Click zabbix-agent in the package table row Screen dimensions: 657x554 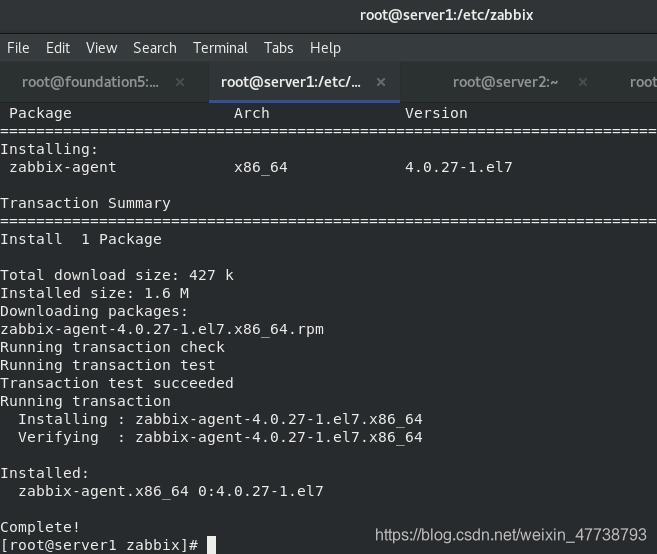pos(63,167)
